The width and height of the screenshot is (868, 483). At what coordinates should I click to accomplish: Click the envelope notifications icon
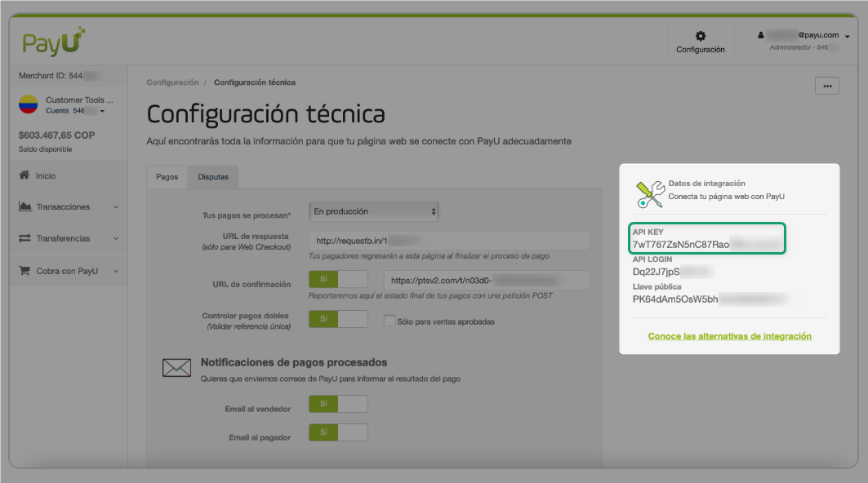[176, 367]
